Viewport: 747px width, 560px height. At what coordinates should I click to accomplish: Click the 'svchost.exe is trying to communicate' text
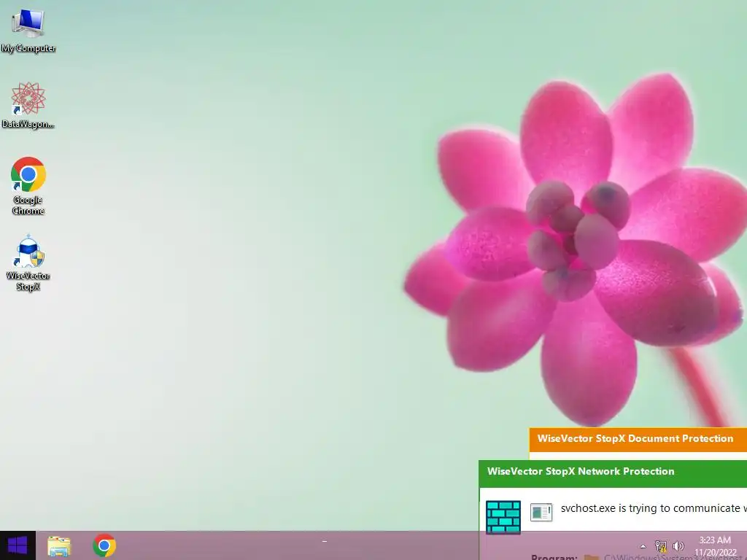coord(654,508)
